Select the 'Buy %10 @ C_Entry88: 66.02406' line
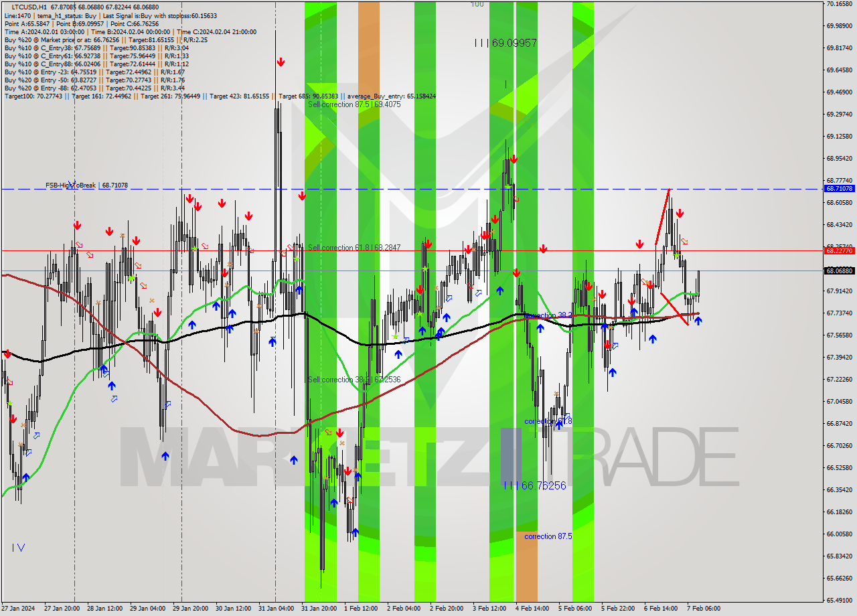Image resolution: width=857 pixels, height=616 pixels. 96,64
